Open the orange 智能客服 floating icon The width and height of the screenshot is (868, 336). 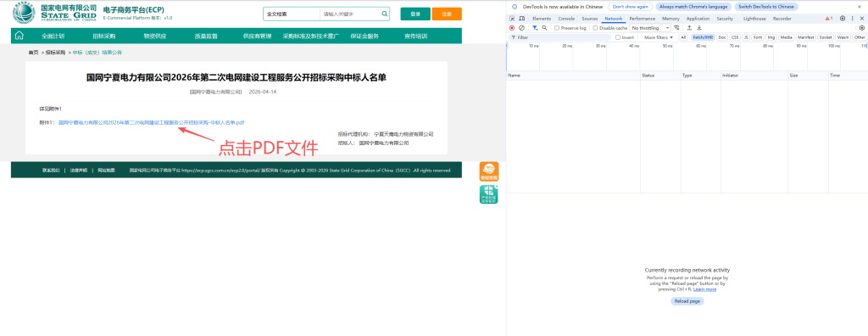point(489,171)
